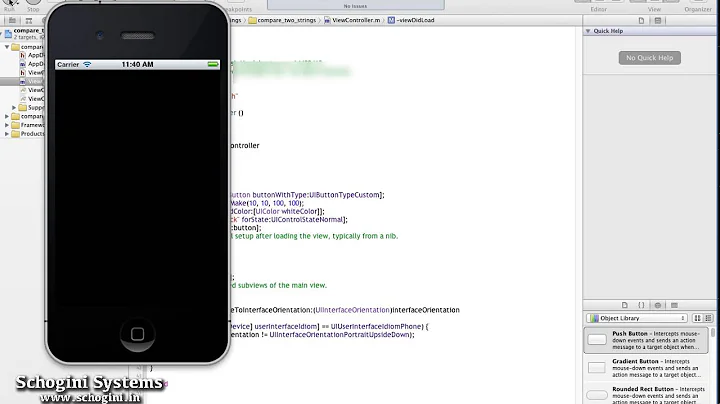Click the green nib setup comment
The width and height of the screenshot is (720, 404).
click(314, 236)
